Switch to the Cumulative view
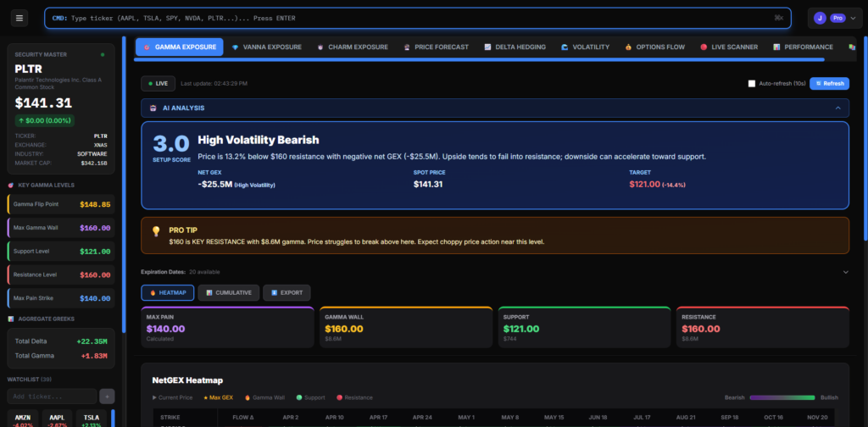The image size is (868, 427). [x=229, y=292]
